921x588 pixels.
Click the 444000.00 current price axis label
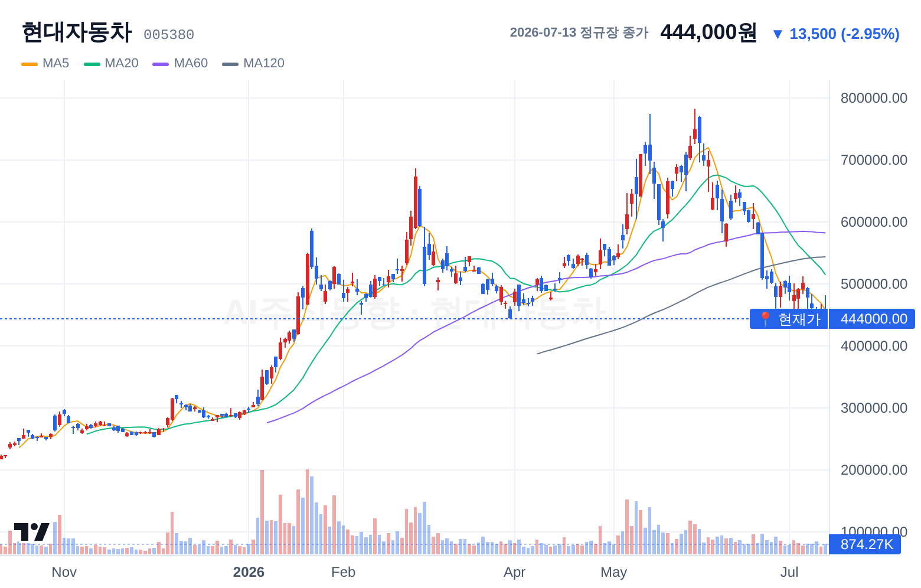873,319
